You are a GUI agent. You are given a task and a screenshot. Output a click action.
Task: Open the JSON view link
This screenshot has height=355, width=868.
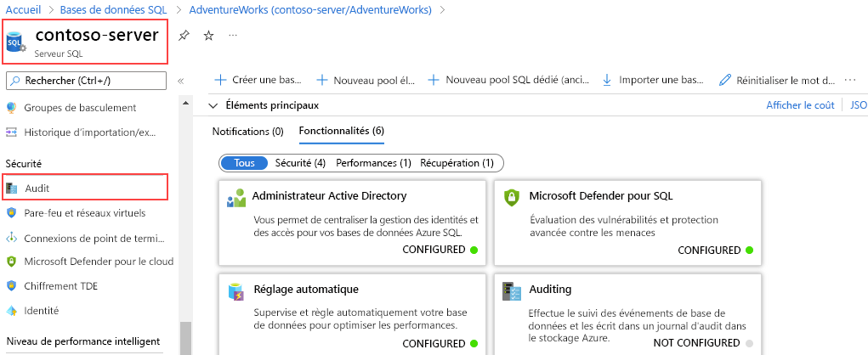tap(859, 105)
